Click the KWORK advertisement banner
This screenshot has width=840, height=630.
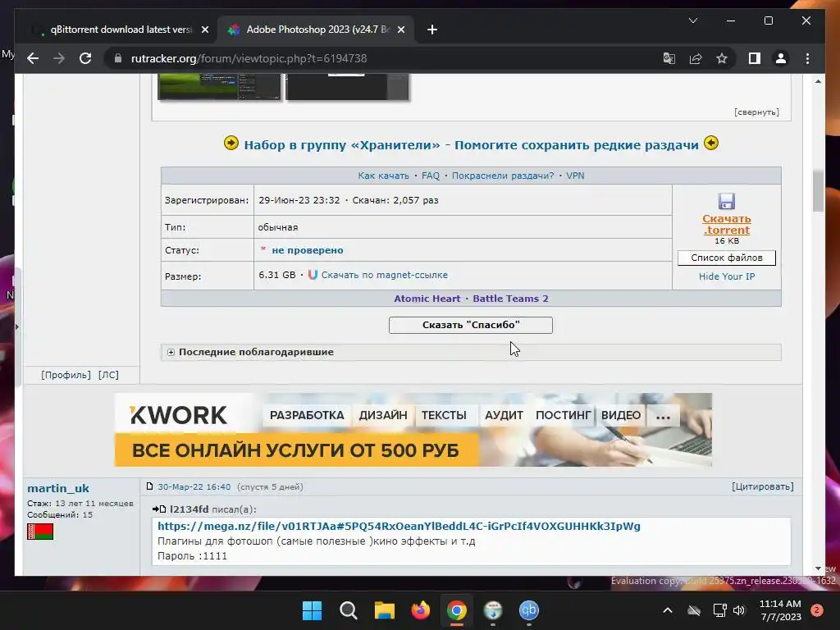(x=413, y=430)
